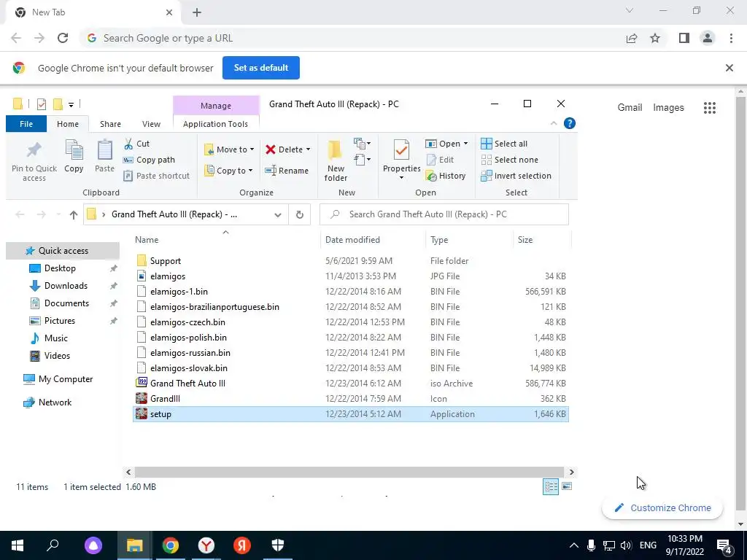This screenshot has width=747, height=560.
Task: Open Chrome side panel icon
Action: click(x=684, y=38)
